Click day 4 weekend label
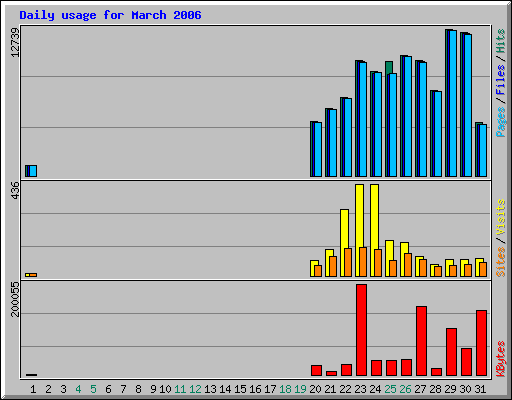This screenshot has height=400, width=512. click(x=78, y=389)
